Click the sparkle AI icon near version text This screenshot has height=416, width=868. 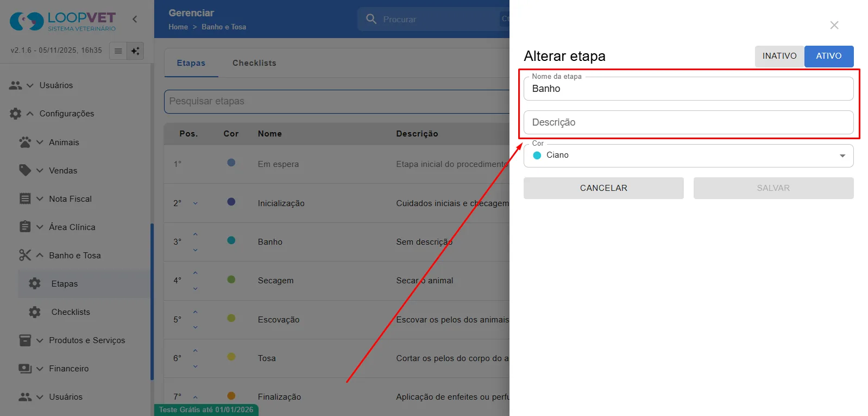click(135, 51)
